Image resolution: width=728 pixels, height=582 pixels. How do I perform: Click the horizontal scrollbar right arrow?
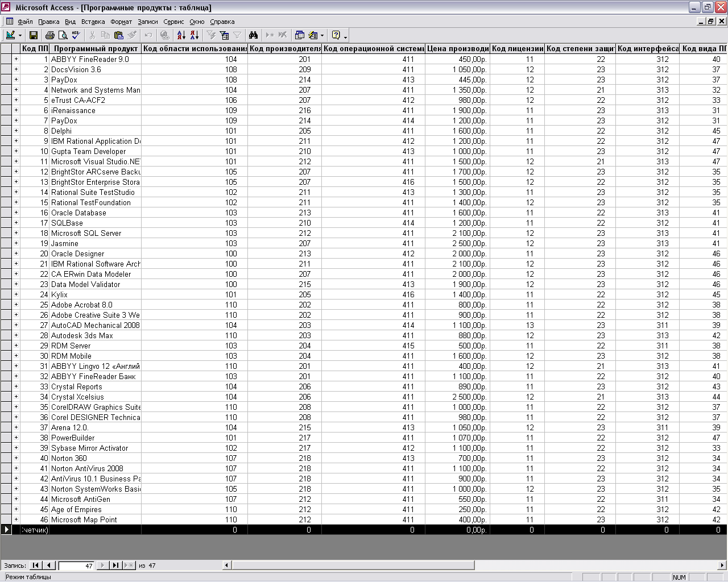tap(723, 565)
